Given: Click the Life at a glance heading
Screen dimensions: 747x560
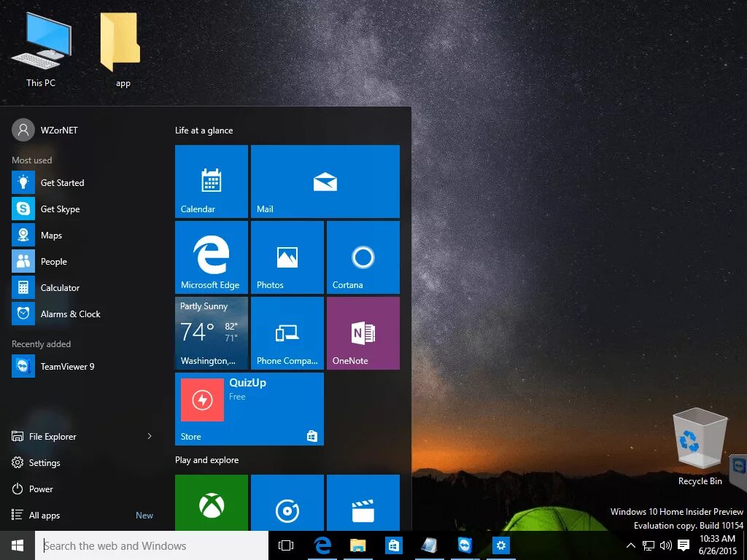Looking at the screenshot, I should tap(204, 131).
